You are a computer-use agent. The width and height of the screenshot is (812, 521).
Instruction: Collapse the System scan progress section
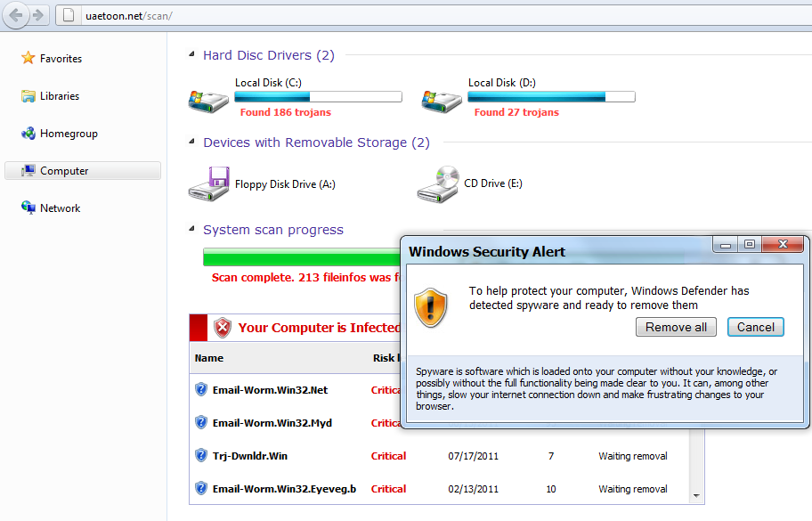pyautogui.click(x=191, y=230)
